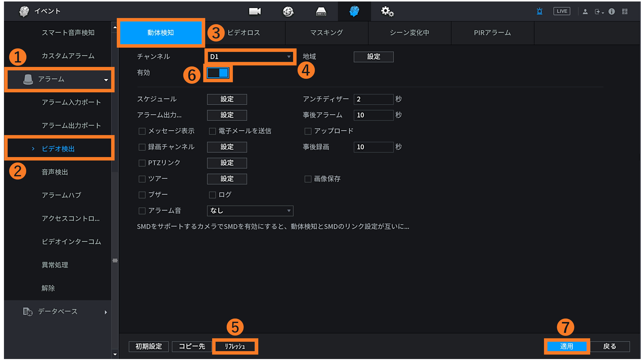Screen dimensions: 644x361
Task: Check the メッセージ表示 checkbox
Action: (142, 131)
